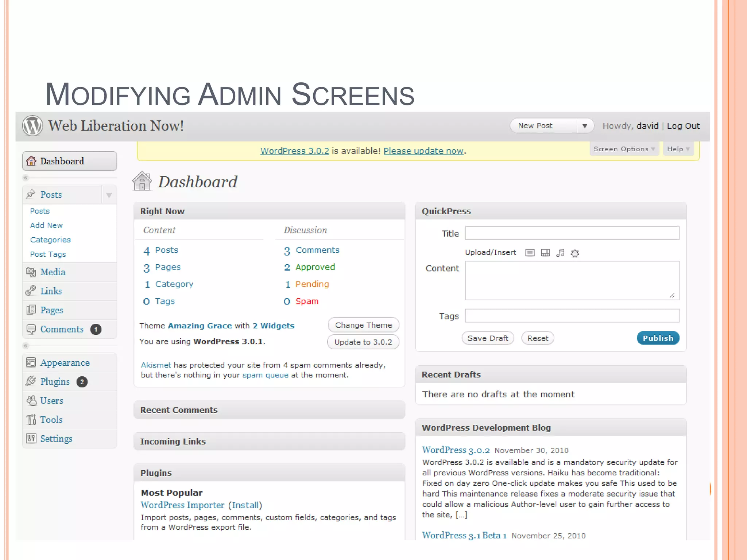
Task: Click the user name david link
Action: click(647, 126)
